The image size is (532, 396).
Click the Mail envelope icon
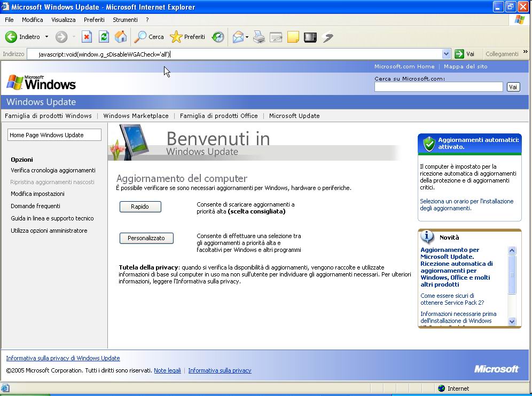tap(238, 37)
